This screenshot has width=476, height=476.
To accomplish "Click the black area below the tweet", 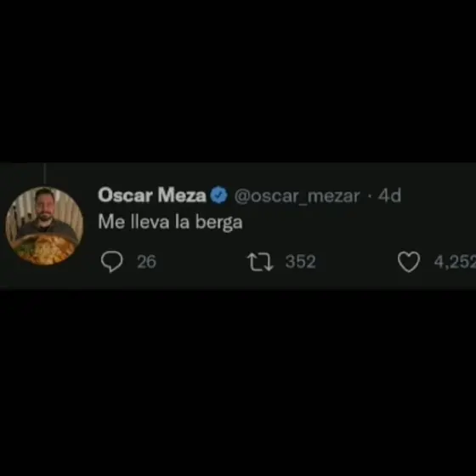I will (x=238, y=383).
